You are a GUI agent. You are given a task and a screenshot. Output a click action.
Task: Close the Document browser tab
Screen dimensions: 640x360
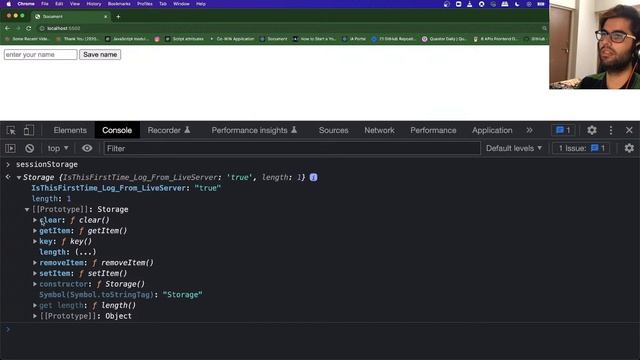tap(106, 17)
